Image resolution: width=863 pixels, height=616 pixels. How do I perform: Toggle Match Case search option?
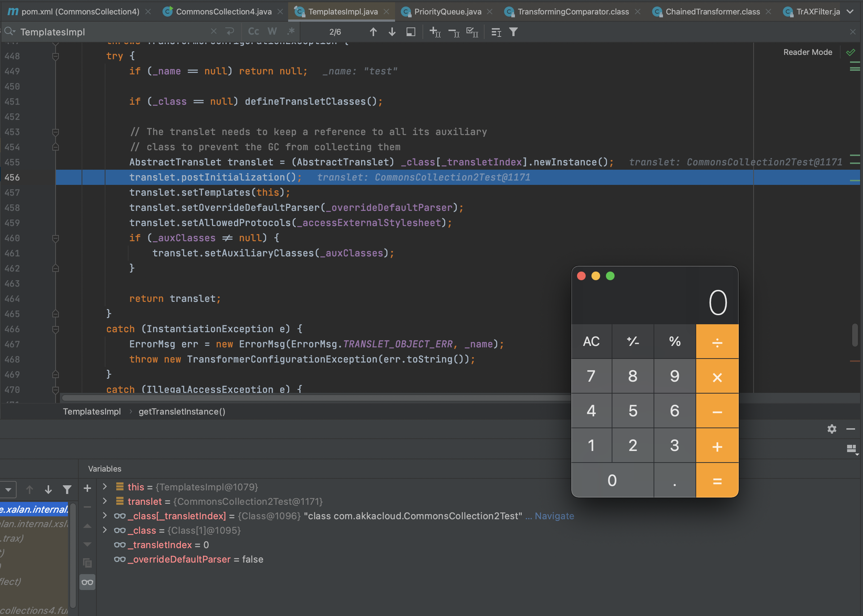click(x=253, y=31)
